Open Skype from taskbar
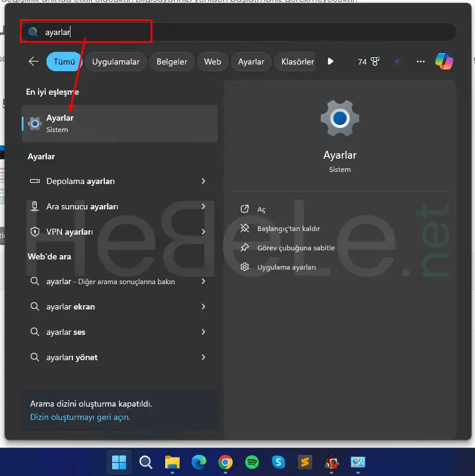This screenshot has height=476, width=475. click(x=278, y=462)
